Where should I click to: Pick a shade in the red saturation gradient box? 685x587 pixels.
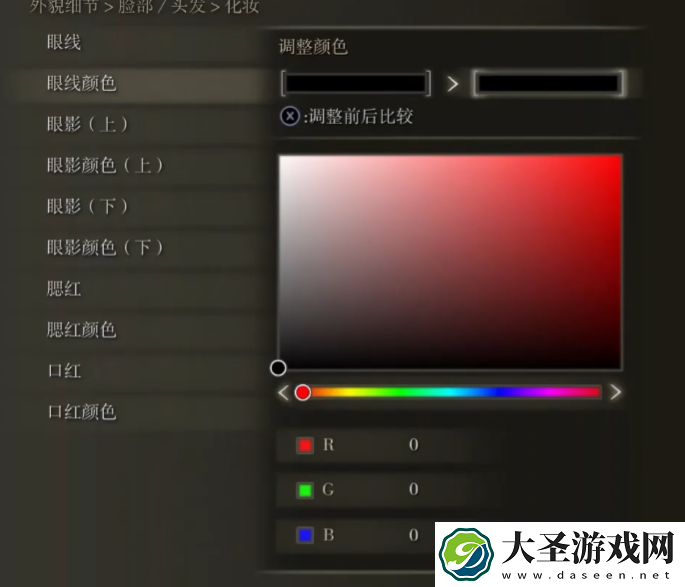click(x=450, y=262)
